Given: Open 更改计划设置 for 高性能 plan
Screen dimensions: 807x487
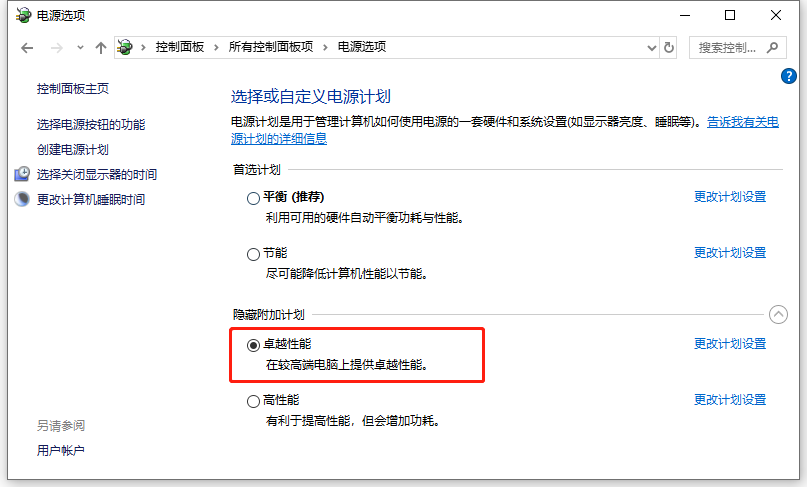Looking at the screenshot, I should 730,400.
